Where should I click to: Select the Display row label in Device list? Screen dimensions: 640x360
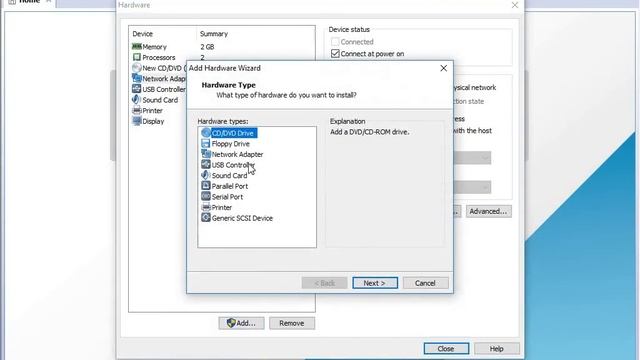tap(153, 121)
